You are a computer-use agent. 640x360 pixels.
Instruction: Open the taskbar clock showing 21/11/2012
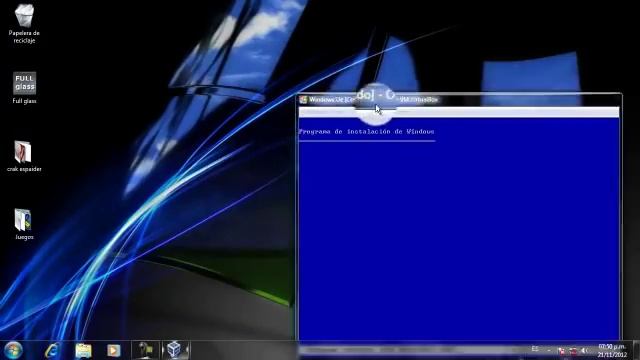pos(612,351)
